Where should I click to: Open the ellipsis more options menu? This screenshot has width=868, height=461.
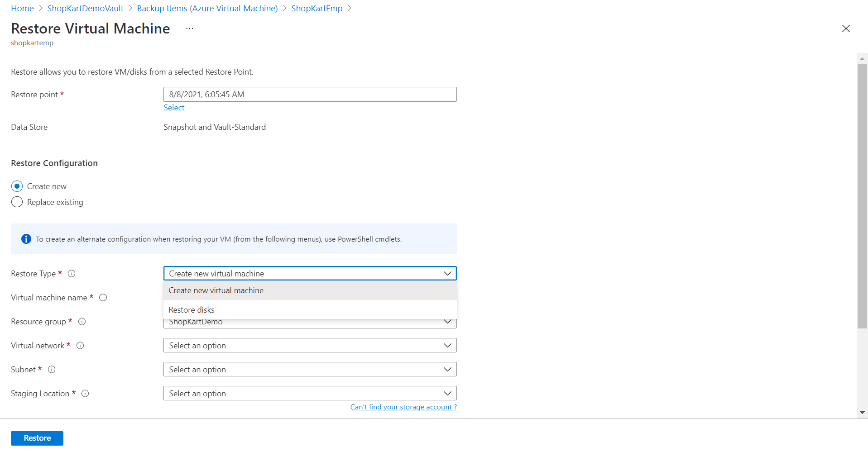[190, 29]
